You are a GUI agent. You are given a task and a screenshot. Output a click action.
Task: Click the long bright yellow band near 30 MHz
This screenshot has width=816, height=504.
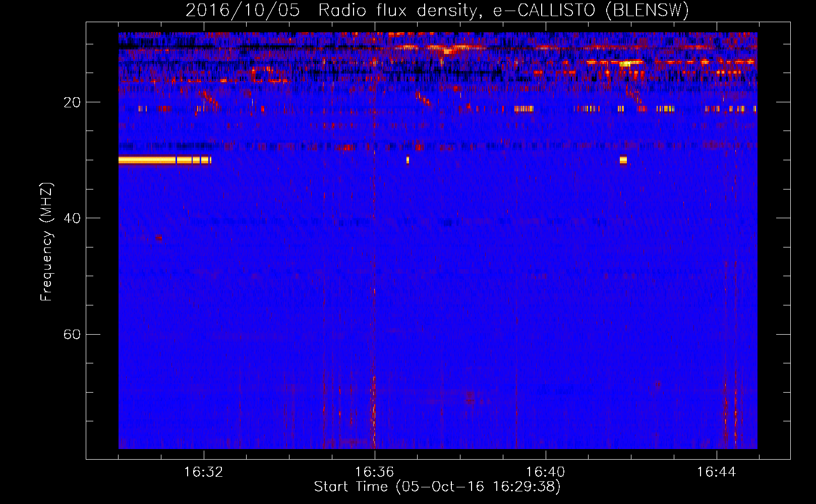tap(165, 160)
